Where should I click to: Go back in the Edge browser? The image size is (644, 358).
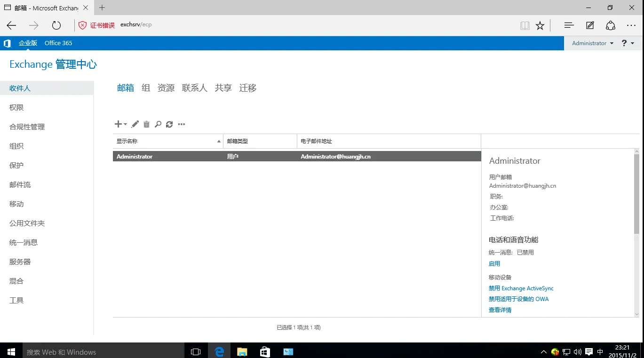(x=11, y=25)
